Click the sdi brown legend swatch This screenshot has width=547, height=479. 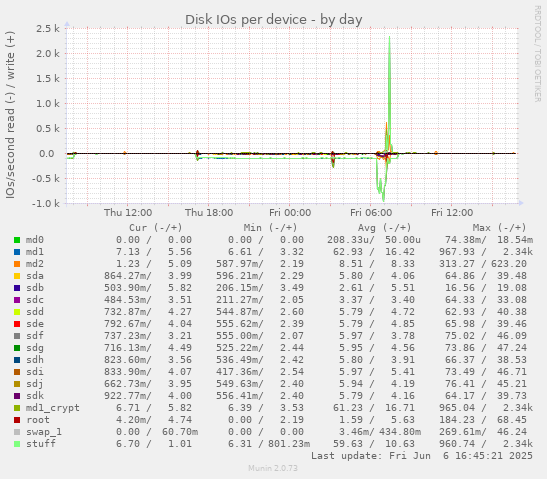[17, 372]
